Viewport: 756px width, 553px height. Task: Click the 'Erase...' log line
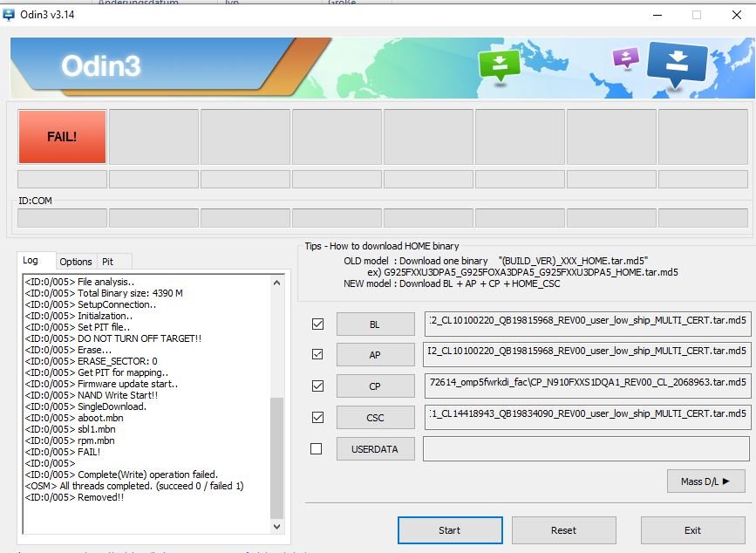[x=68, y=350]
